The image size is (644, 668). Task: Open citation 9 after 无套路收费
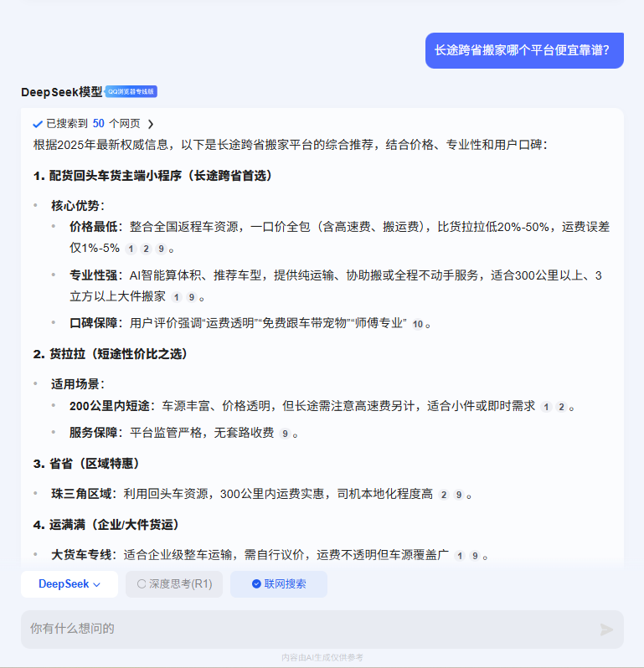(x=285, y=434)
